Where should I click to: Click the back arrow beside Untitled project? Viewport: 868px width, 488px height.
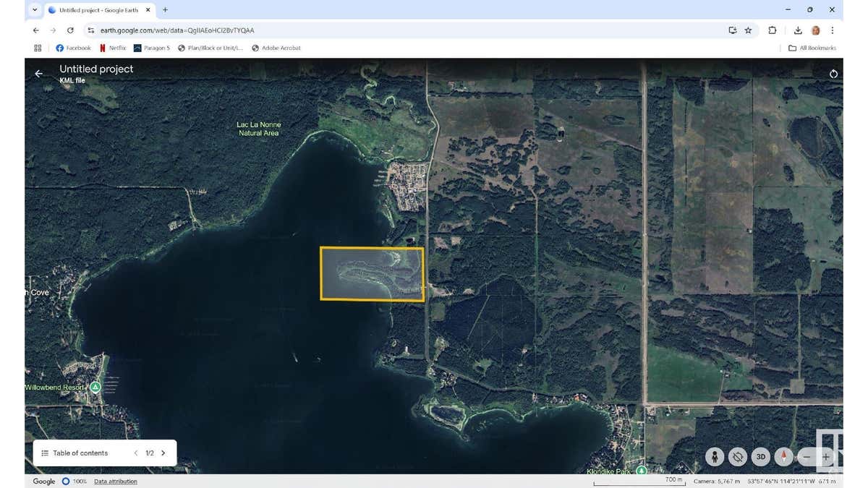(38, 73)
